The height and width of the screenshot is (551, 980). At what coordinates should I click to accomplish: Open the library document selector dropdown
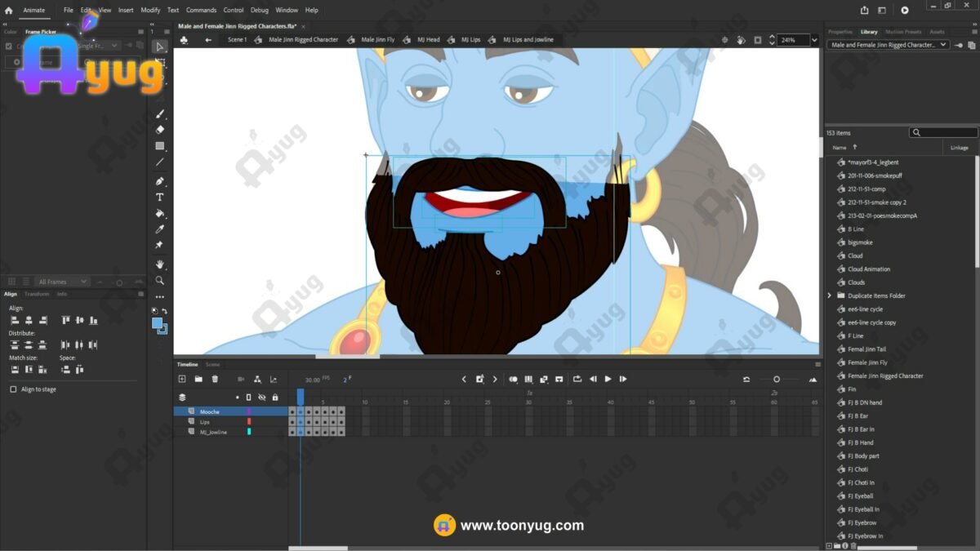pos(889,45)
